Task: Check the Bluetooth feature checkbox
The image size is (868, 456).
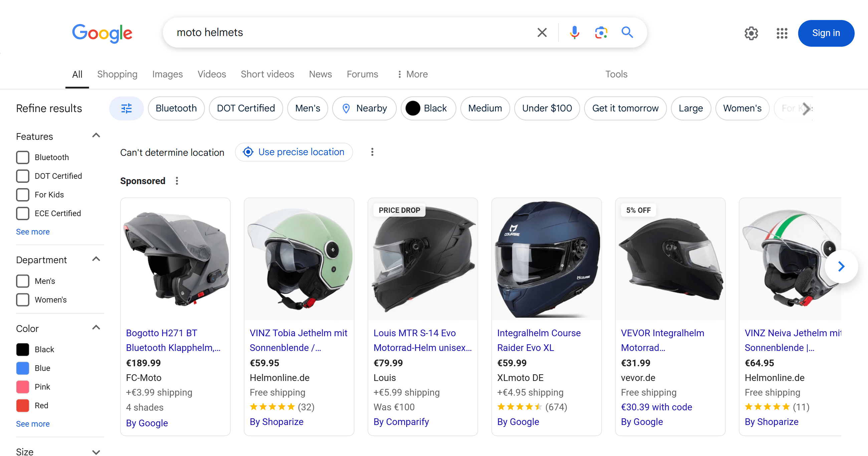Action: pos(23,157)
